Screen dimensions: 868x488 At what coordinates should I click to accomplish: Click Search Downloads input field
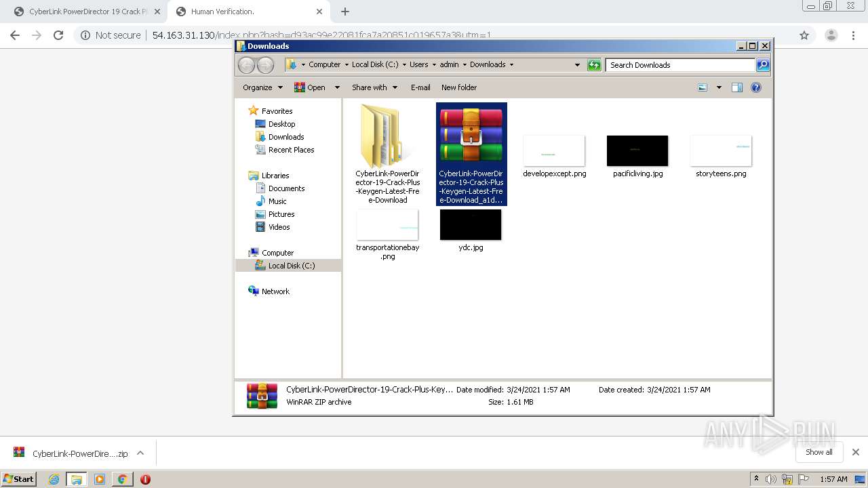point(680,65)
